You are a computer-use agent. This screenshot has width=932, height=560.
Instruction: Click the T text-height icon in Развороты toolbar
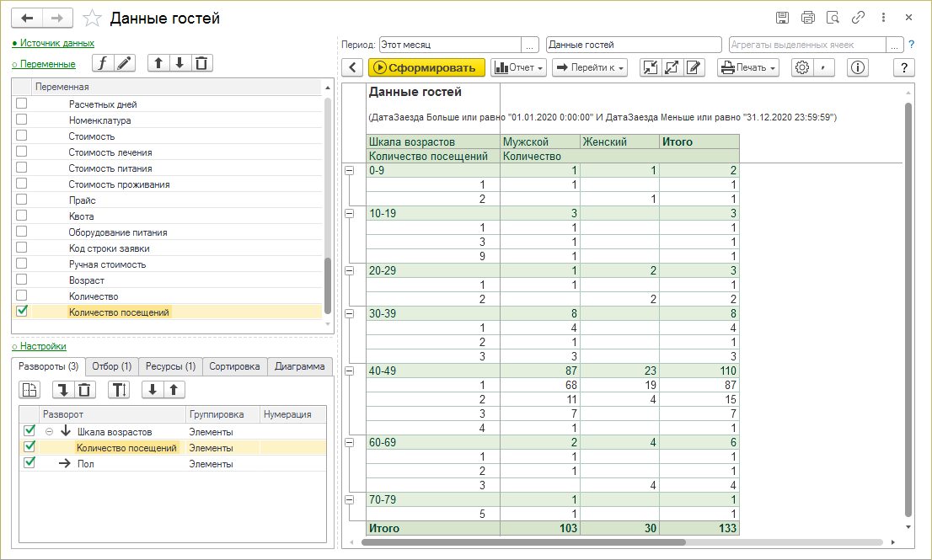(x=120, y=389)
